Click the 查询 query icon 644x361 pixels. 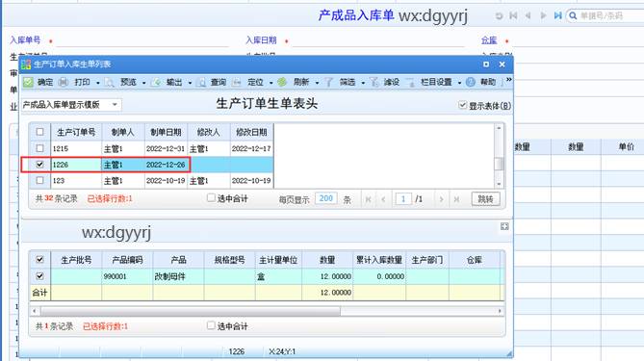201,82
